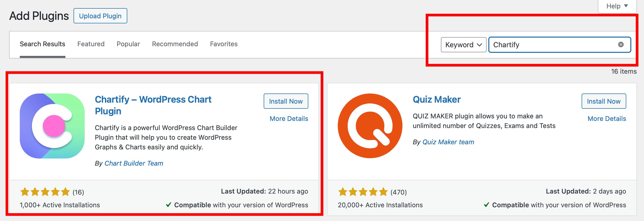Clear the search field with the X icon

(x=621, y=44)
